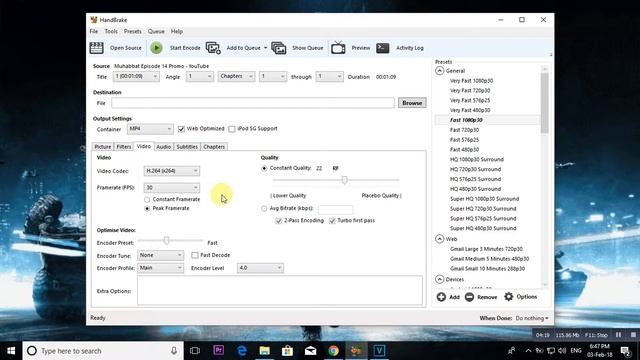Click the volume icon in the system tray

[x=562, y=351]
